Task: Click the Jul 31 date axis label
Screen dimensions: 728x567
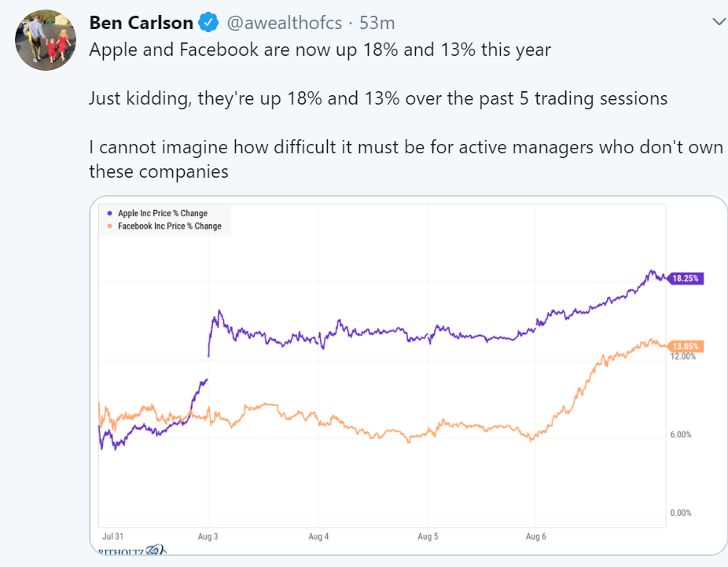Action: [113, 536]
